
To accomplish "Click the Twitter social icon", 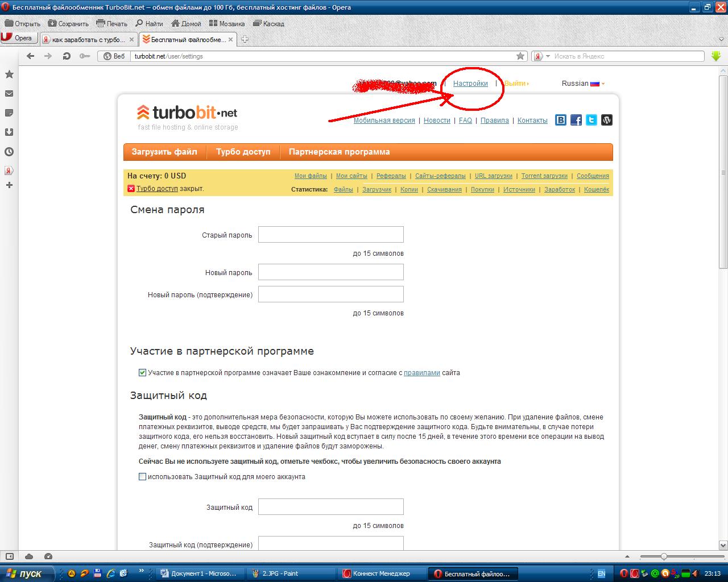I will (591, 120).
